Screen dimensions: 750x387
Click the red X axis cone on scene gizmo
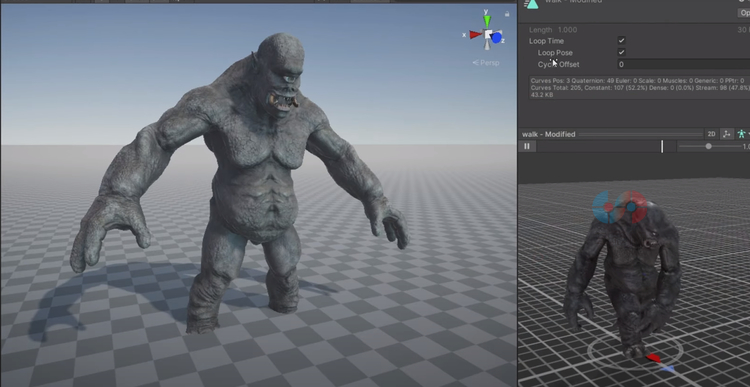click(x=475, y=34)
